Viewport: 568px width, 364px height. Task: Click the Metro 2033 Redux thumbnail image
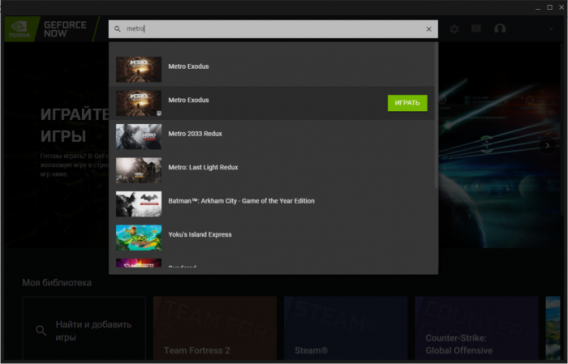click(138, 137)
